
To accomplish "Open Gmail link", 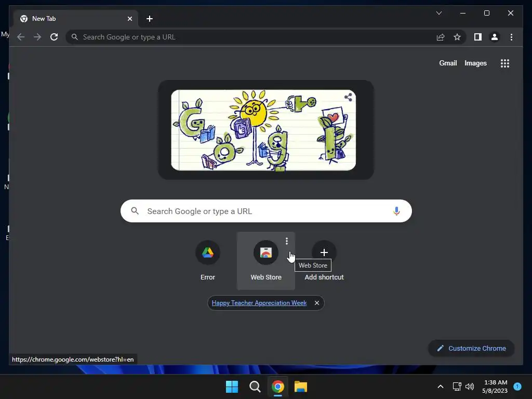I will point(448,63).
